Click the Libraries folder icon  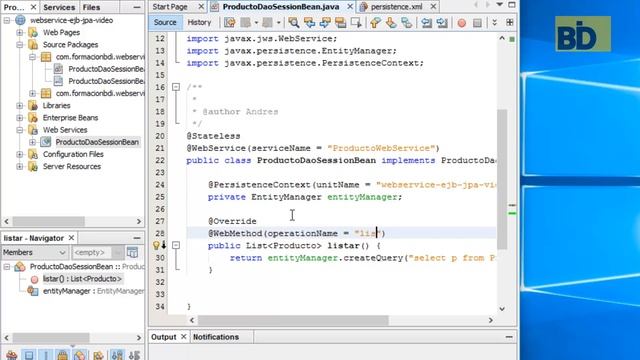tap(33, 105)
